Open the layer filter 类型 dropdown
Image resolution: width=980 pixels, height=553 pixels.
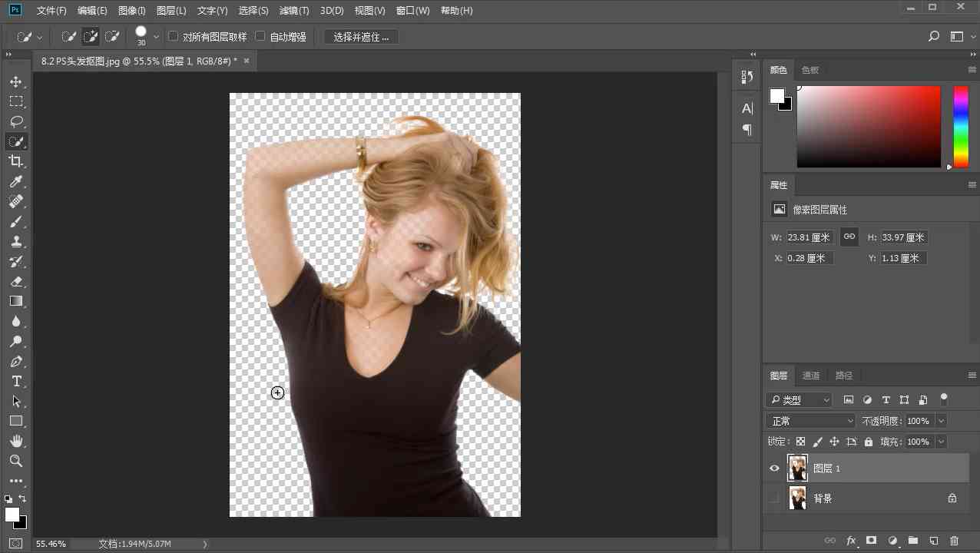(x=799, y=399)
